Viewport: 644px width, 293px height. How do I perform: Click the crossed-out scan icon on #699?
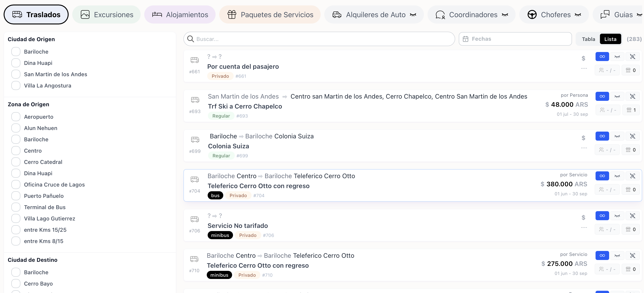click(632, 136)
